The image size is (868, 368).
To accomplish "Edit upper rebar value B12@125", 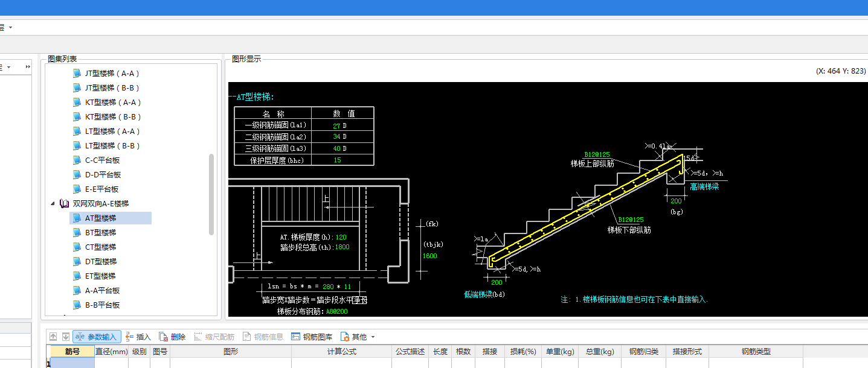I will click(x=597, y=154).
